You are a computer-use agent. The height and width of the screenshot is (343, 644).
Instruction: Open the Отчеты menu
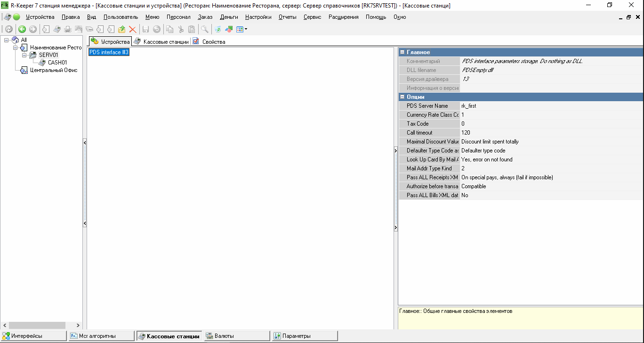click(x=287, y=17)
